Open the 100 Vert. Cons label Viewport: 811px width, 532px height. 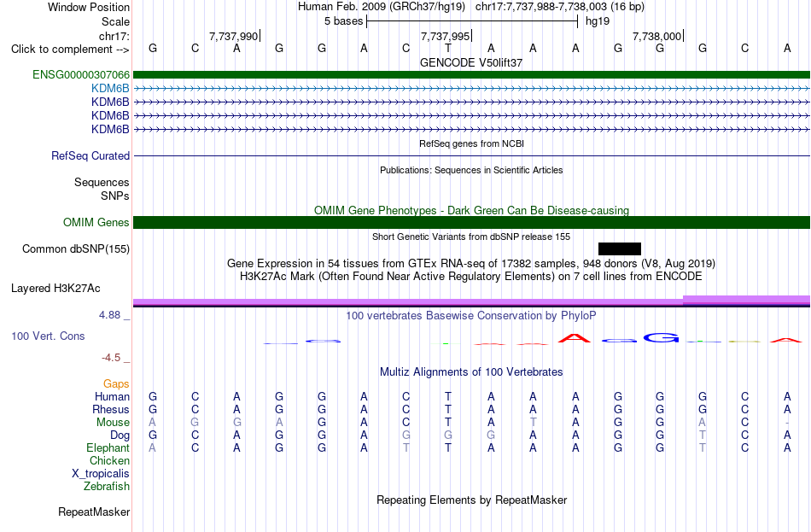tap(48, 336)
